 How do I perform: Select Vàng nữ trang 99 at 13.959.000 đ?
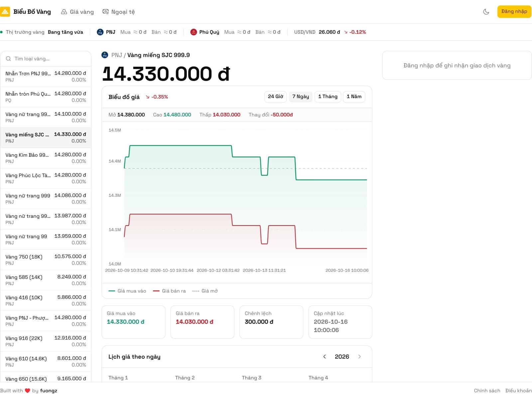click(x=46, y=239)
